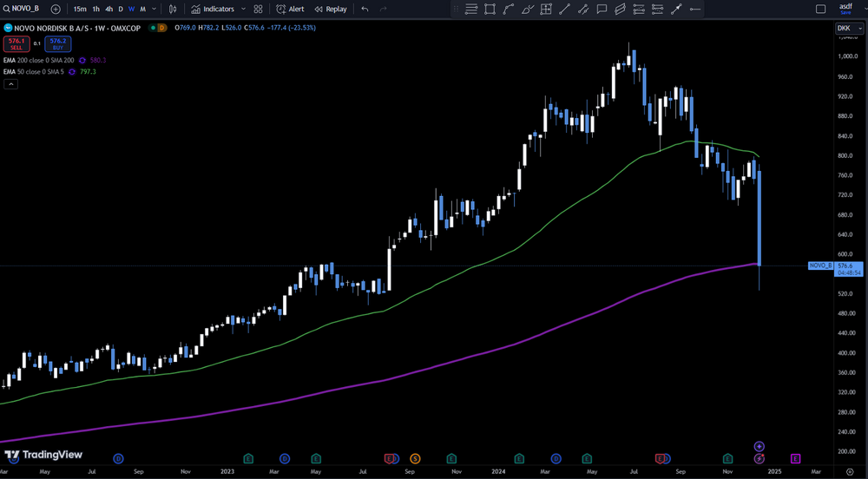
Task: Grab the drawing toolbar drag handle
Action: [457, 9]
